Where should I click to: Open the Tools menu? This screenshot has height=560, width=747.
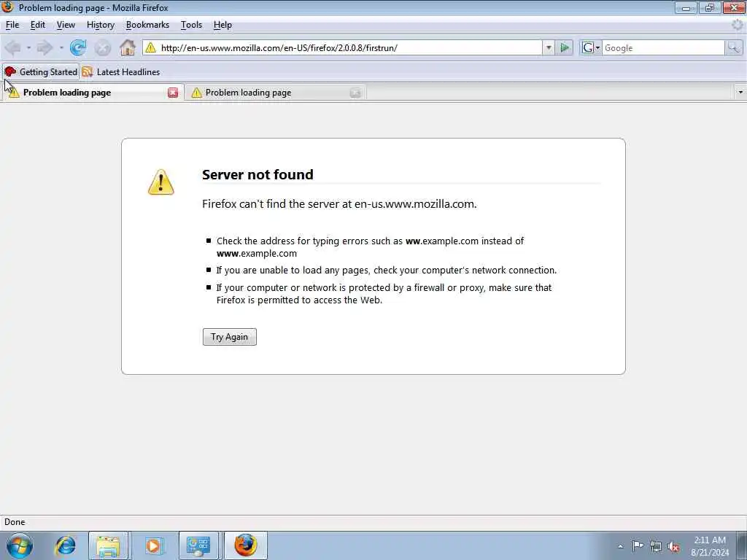(192, 25)
